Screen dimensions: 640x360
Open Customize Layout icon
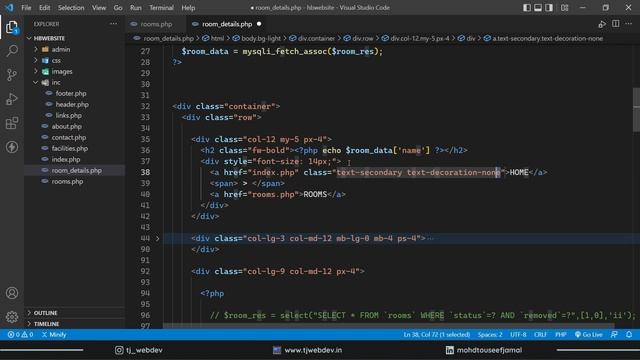(564, 8)
